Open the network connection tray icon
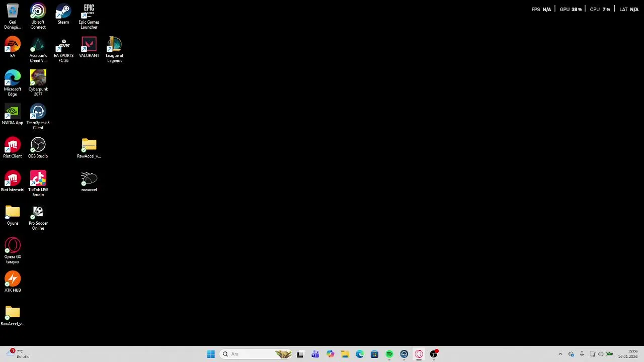 (593, 354)
